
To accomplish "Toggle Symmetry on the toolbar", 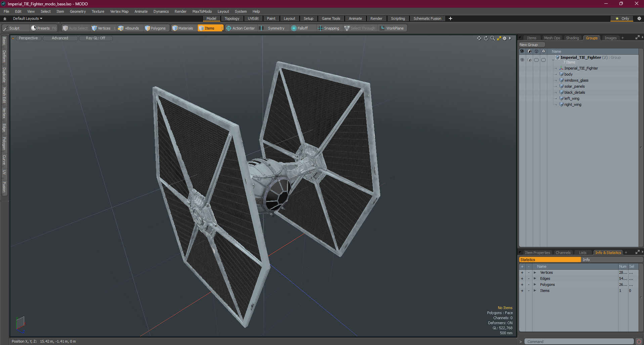I will [x=273, y=28].
